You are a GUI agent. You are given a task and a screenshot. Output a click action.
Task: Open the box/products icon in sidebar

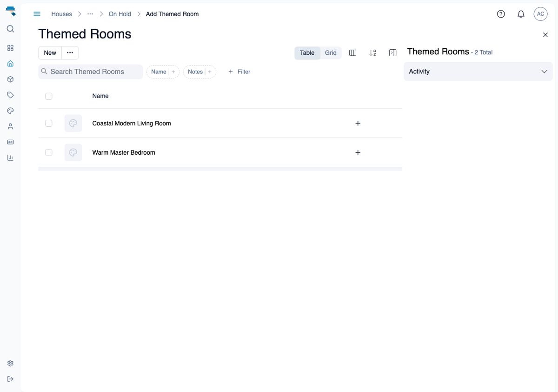pos(10,79)
